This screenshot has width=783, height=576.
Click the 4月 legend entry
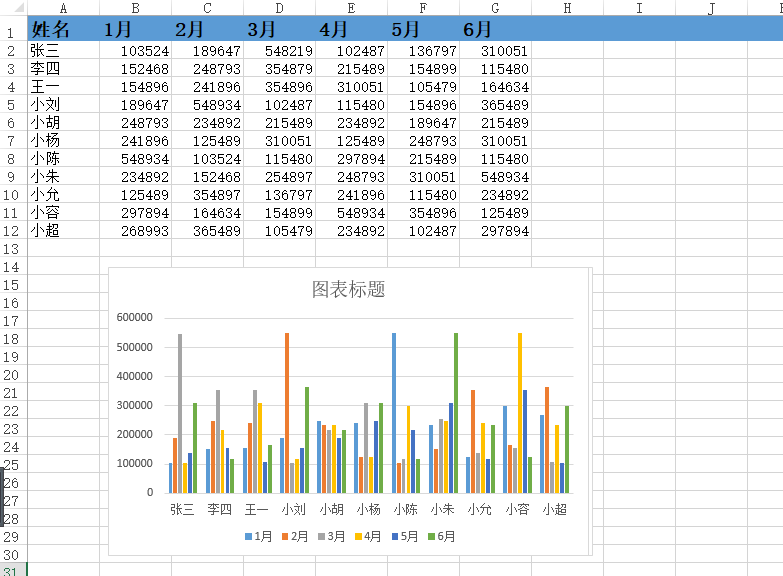coord(368,537)
